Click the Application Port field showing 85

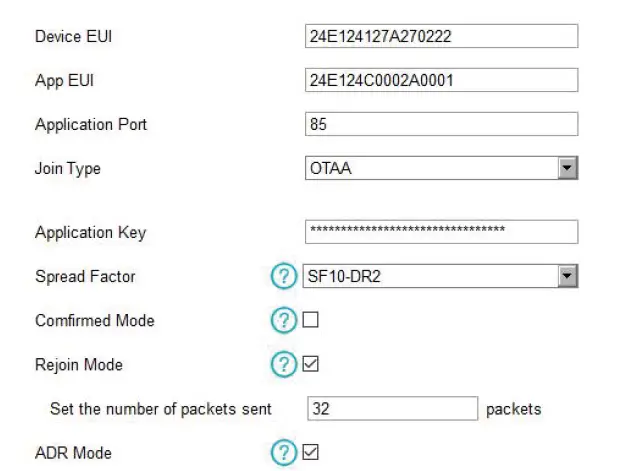point(441,124)
